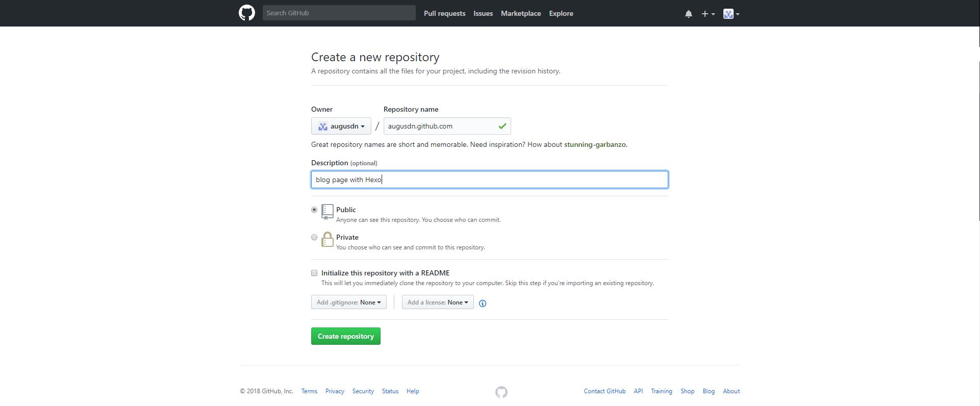Open the user avatar profile menu
This screenshot has width=980, height=406.
[x=732, y=14]
